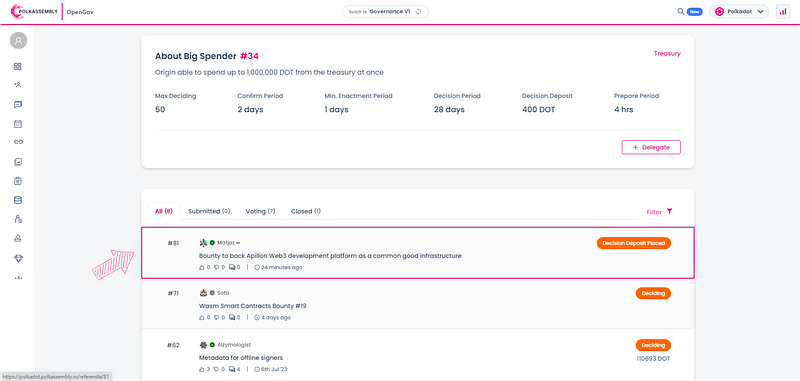Click username Matjaz

tap(226, 243)
